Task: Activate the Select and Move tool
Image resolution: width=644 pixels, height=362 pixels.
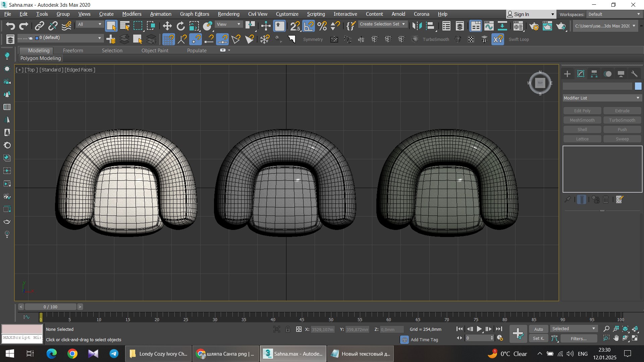Action: [x=167, y=26]
